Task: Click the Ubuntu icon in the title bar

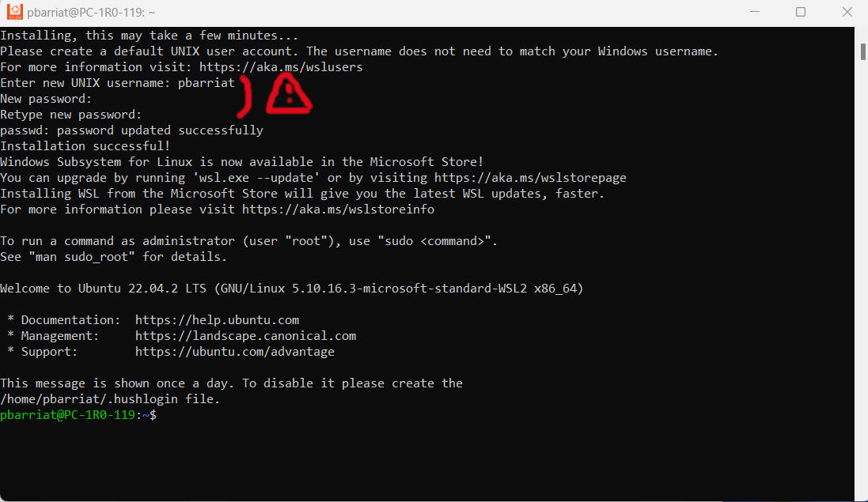Action: point(14,12)
